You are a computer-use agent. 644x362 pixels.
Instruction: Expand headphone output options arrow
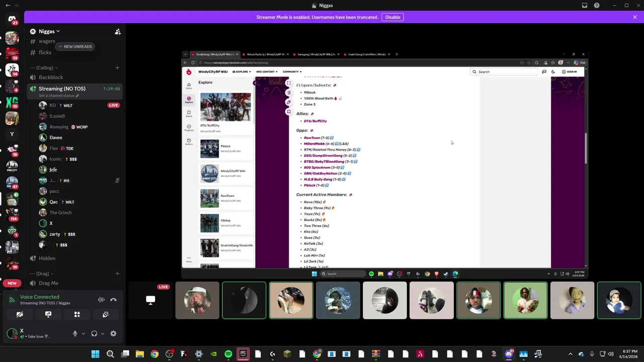(x=102, y=333)
